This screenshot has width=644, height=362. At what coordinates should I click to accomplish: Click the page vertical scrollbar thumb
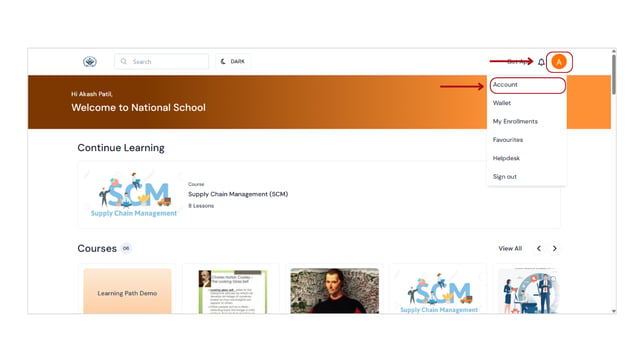coord(614,74)
